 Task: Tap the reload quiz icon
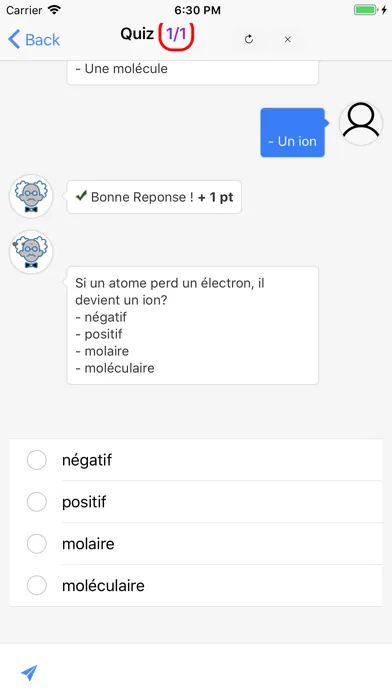click(x=249, y=40)
